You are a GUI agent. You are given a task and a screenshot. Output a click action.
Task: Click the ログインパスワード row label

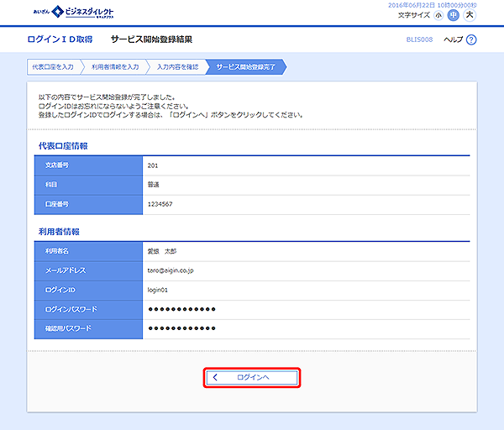point(71,310)
